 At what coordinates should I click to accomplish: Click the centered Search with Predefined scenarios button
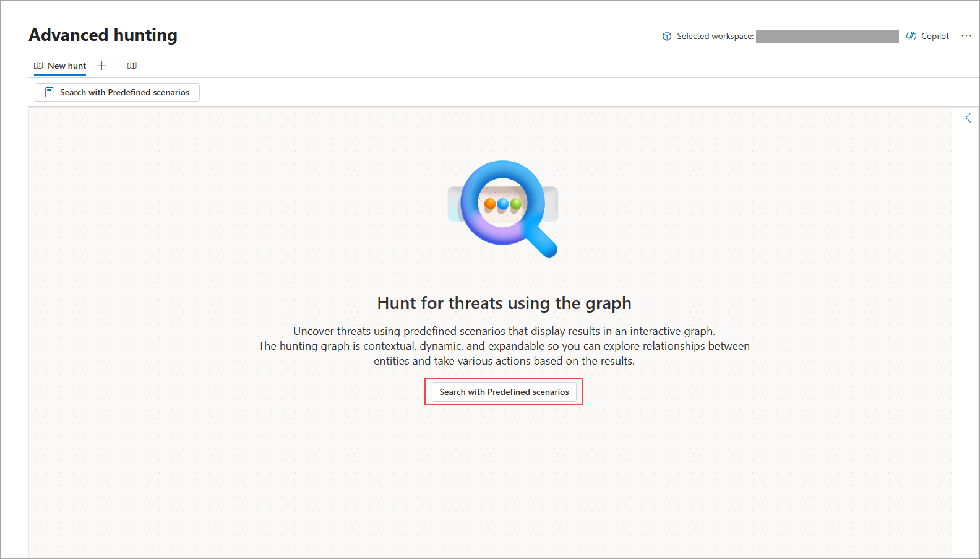pos(504,392)
